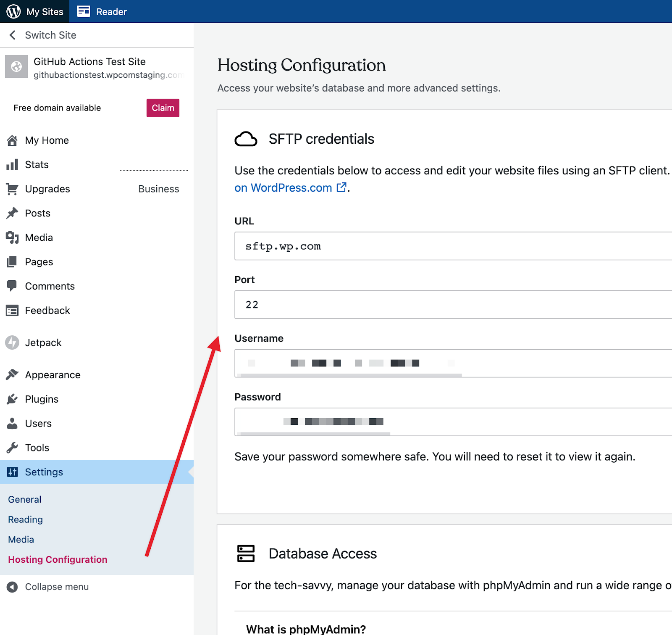Click the SFTP URL field sftp.wp.com

pyautogui.click(x=453, y=246)
